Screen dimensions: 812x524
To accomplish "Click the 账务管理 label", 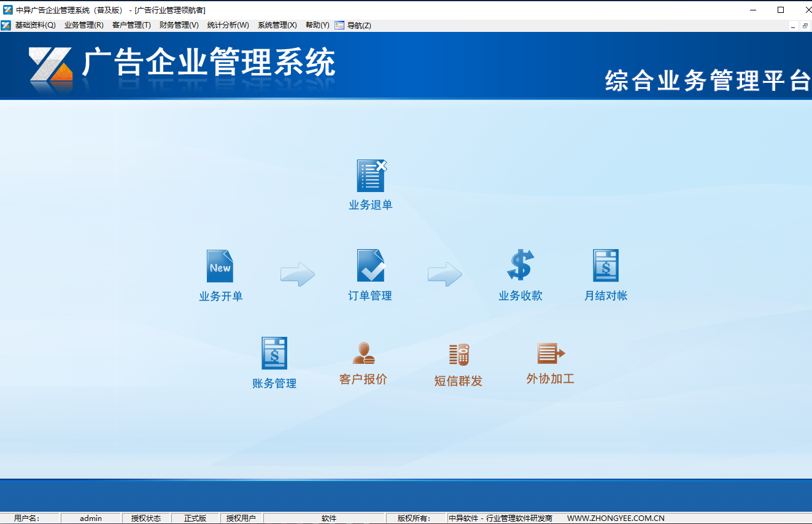I will pos(274,383).
